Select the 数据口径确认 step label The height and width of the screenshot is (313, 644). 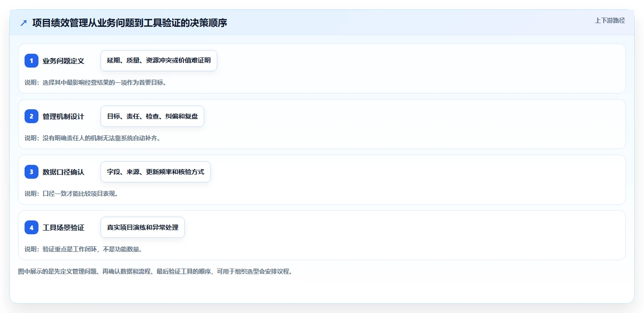point(63,172)
